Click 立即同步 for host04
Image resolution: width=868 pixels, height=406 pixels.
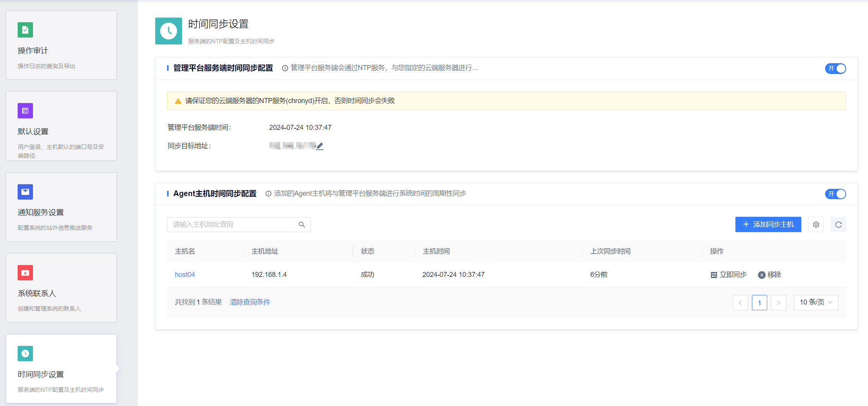[729, 275]
